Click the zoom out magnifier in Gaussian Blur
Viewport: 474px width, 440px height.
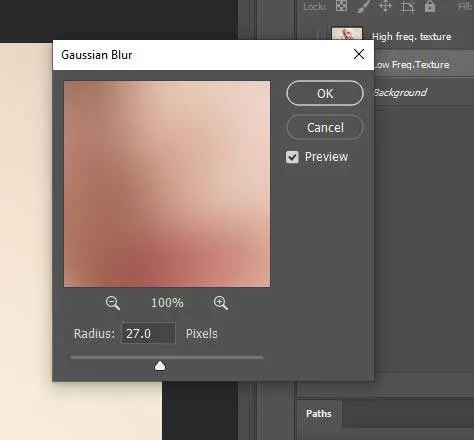(x=113, y=303)
